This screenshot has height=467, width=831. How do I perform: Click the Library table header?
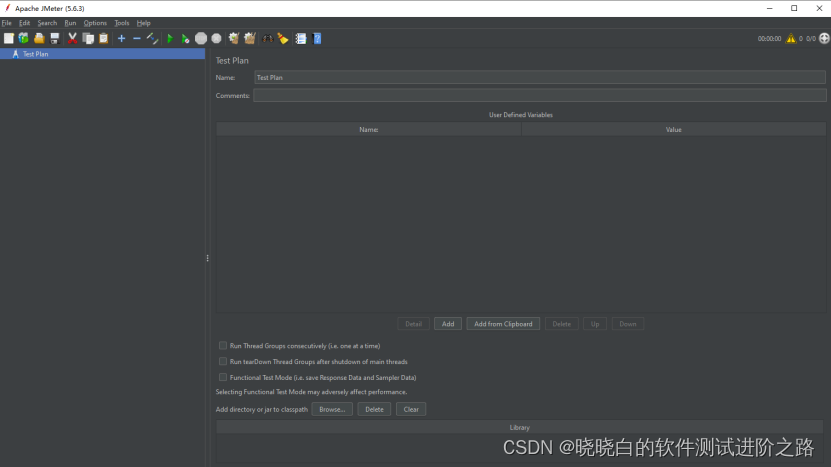519,427
